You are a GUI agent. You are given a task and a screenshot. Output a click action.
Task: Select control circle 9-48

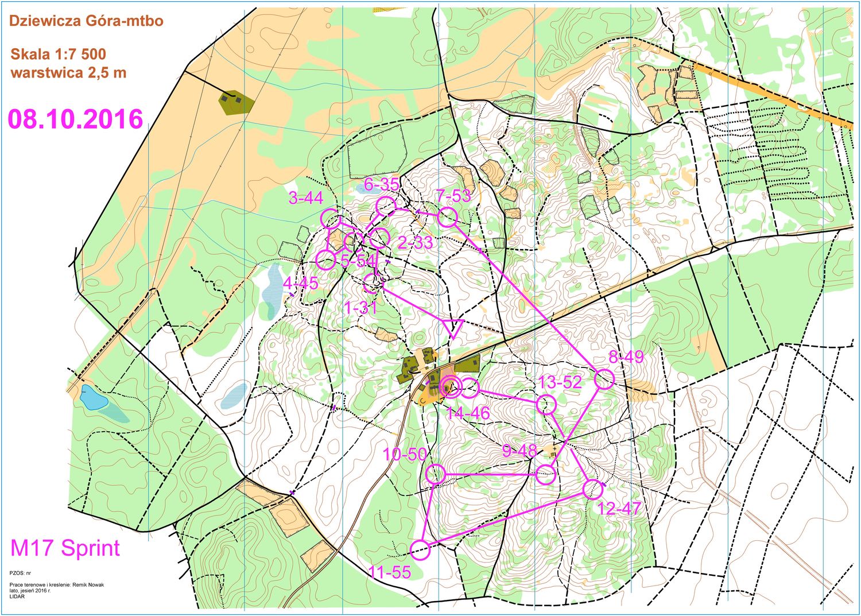pyautogui.click(x=546, y=475)
